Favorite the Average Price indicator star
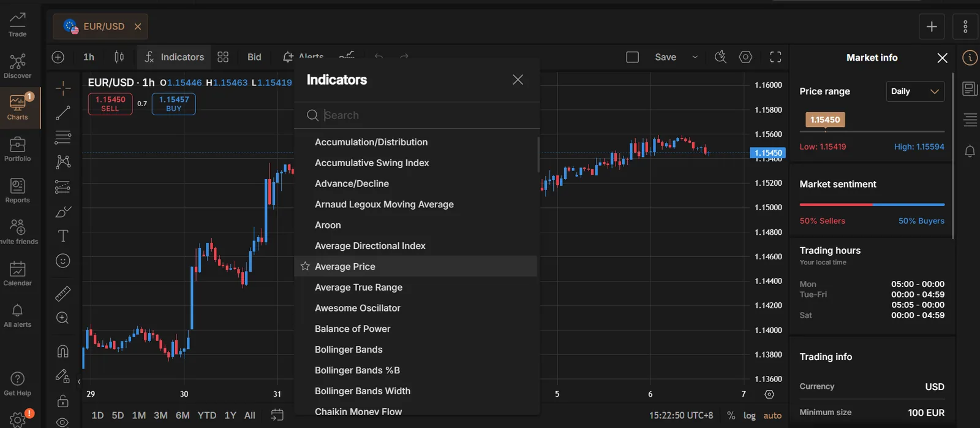 coord(305,266)
